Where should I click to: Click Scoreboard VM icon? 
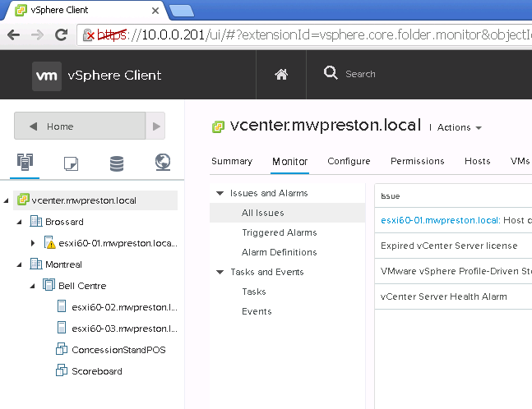click(62, 370)
